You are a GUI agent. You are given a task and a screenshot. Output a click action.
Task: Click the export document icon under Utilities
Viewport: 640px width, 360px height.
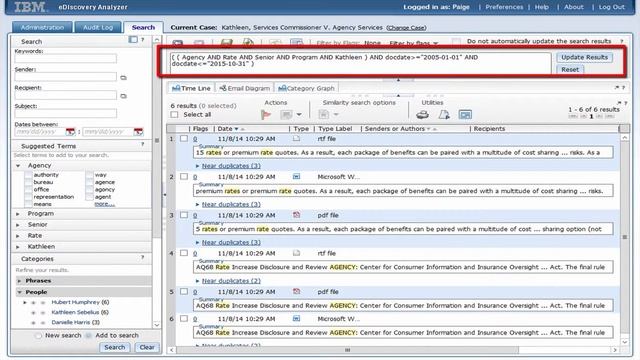[x=444, y=115]
